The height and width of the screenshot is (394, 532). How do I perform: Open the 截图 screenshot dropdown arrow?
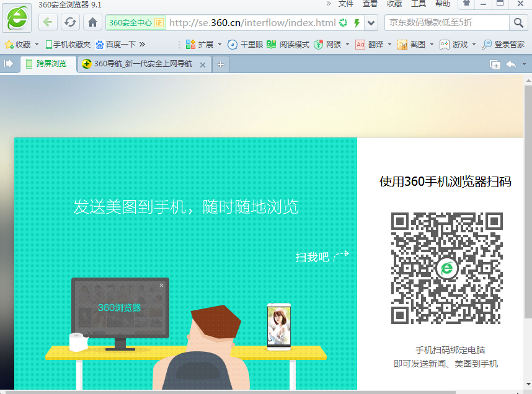(x=432, y=45)
